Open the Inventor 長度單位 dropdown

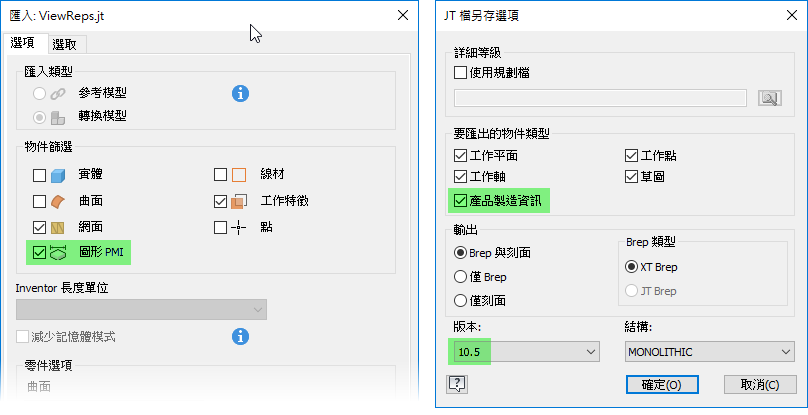141,310
